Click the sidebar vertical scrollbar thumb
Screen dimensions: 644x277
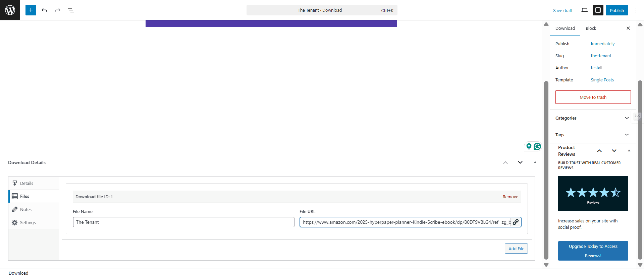[x=640, y=170]
